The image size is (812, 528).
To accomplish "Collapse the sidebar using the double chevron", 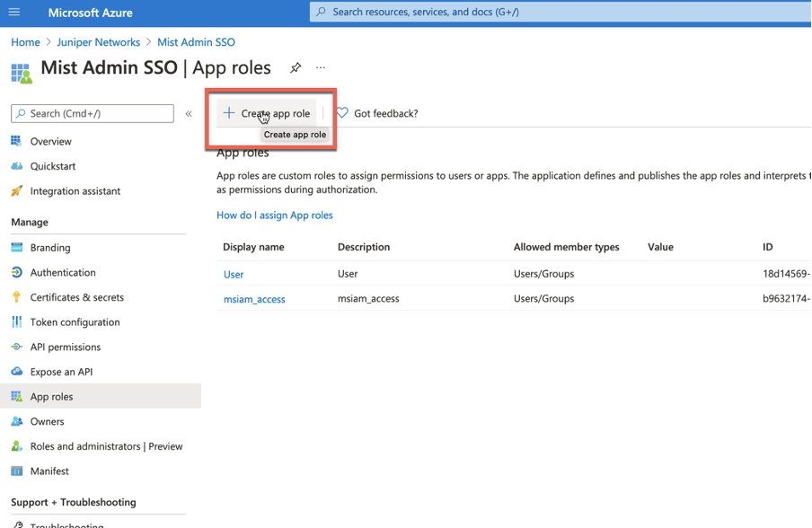I will 189,112.
